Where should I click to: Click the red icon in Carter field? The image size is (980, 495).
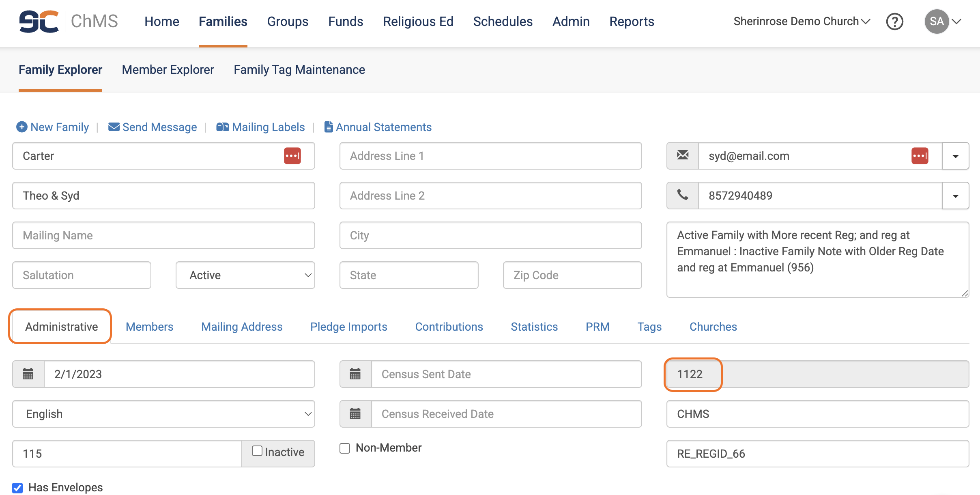click(x=292, y=156)
